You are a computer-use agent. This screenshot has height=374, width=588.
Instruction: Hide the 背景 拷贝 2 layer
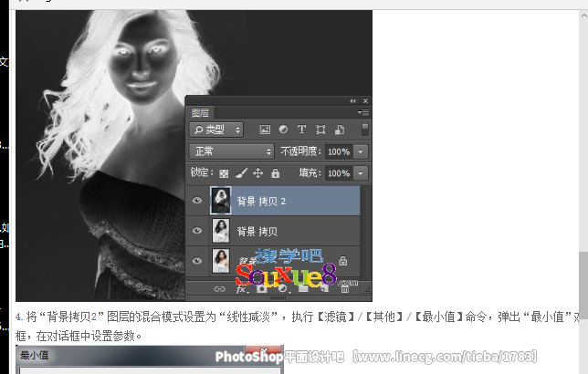[x=197, y=201]
